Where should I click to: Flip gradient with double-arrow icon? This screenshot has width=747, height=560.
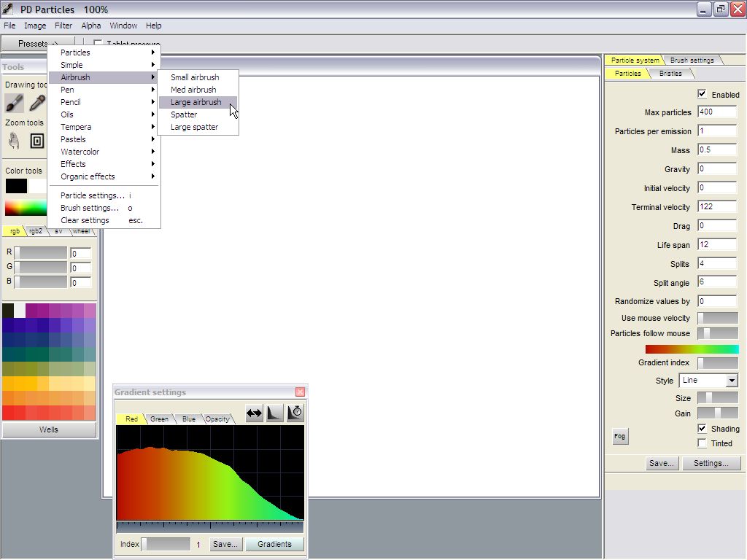coord(254,413)
